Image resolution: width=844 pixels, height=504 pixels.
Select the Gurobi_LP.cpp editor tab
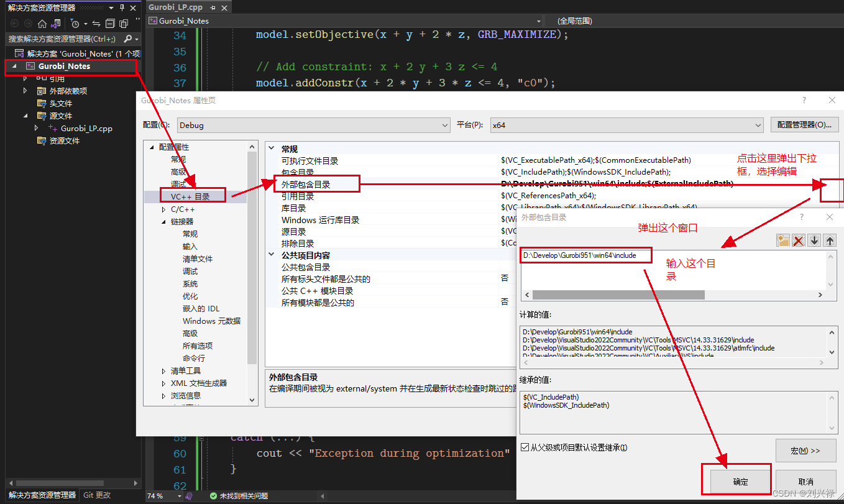click(175, 7)
